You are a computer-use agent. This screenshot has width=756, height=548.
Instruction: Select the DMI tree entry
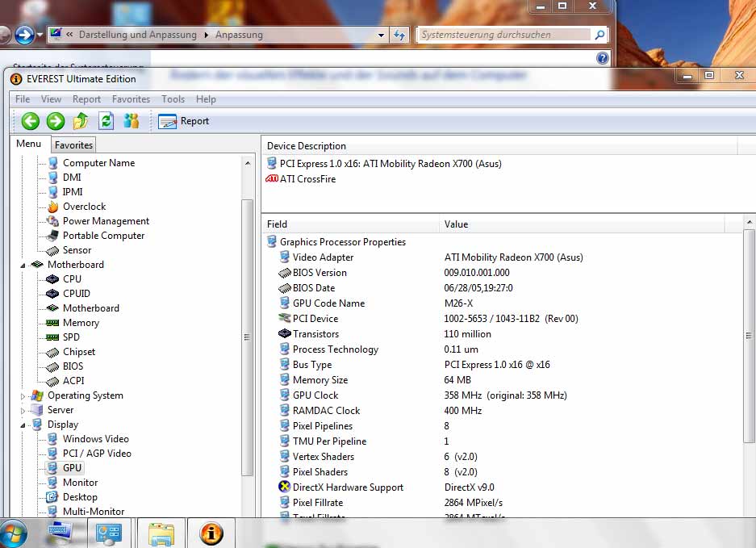pyautogui.click(x=72, y=178)
